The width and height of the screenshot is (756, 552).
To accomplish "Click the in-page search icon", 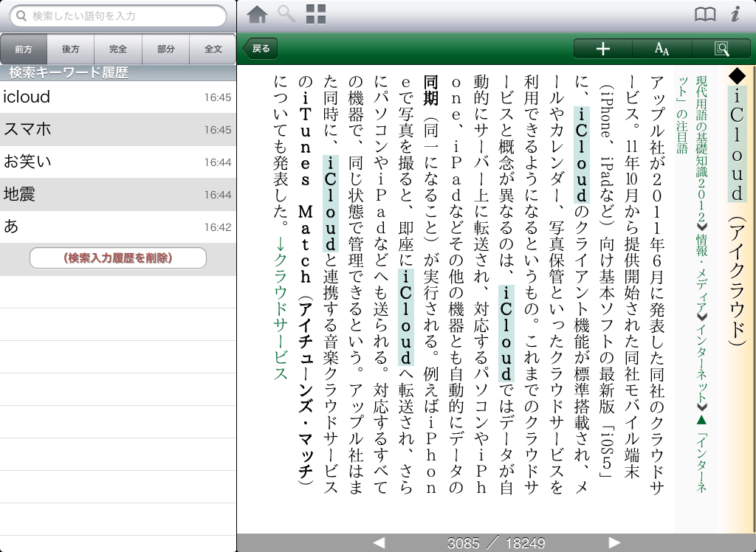I will point(721,49).
